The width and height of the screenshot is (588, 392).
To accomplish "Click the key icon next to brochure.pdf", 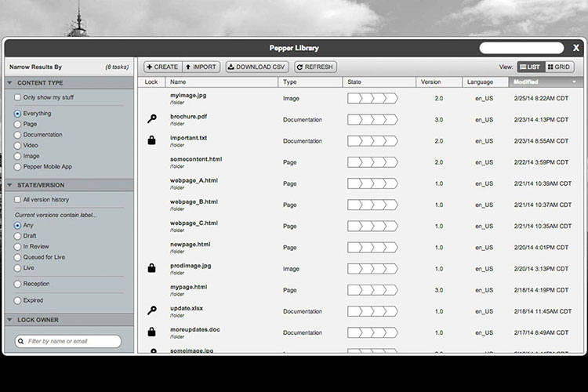I will tap(152, 119).
